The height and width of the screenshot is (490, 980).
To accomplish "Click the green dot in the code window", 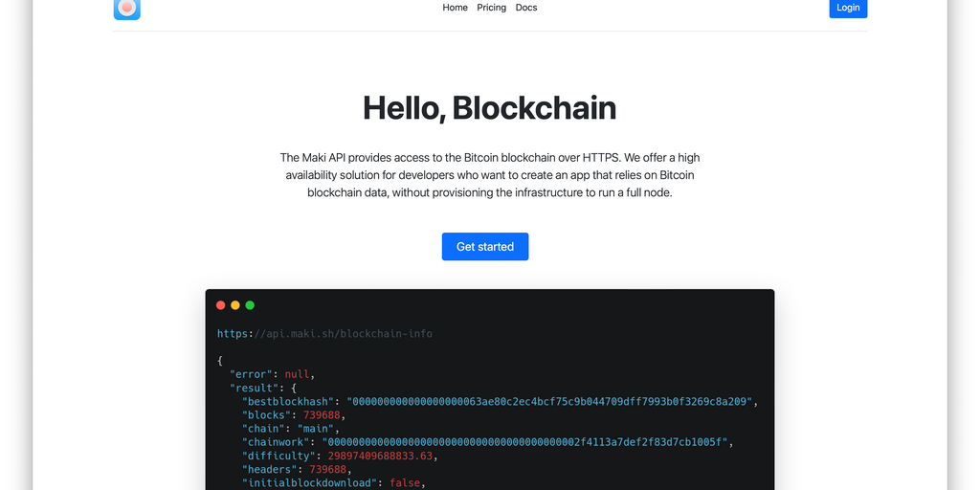I will point(250,305).
